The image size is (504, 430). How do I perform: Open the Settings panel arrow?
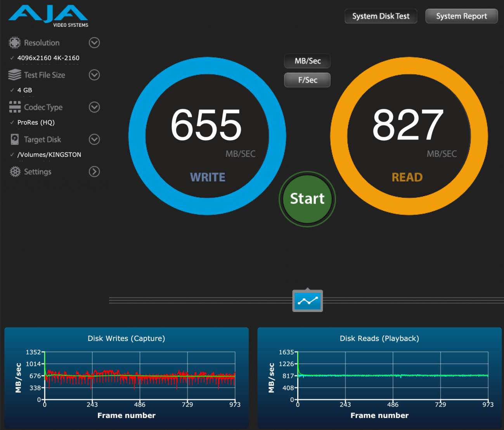pos(94,172)
